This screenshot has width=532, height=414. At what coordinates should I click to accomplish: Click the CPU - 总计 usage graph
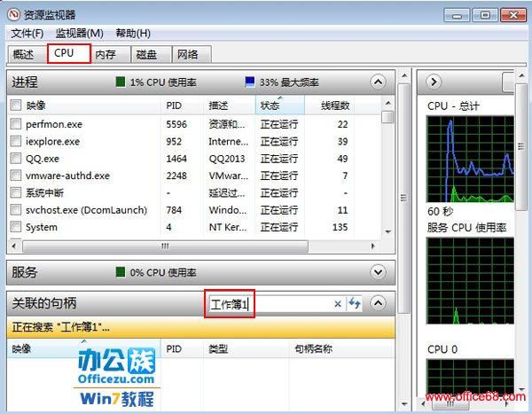[470, 159]
